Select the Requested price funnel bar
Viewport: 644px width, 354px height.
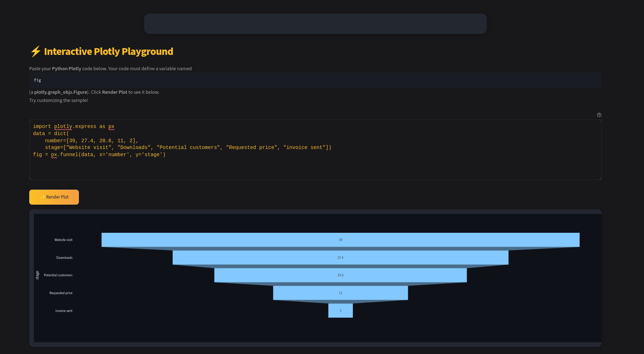(340, 293)
